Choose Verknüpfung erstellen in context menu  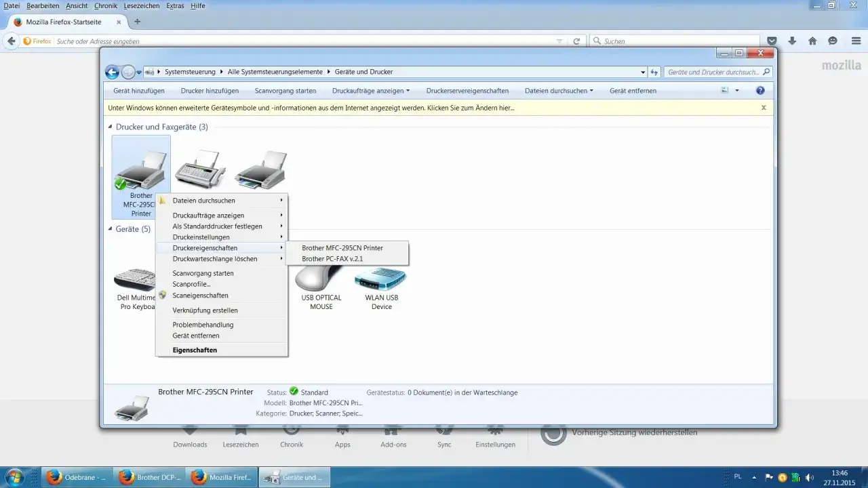(222, 310)
